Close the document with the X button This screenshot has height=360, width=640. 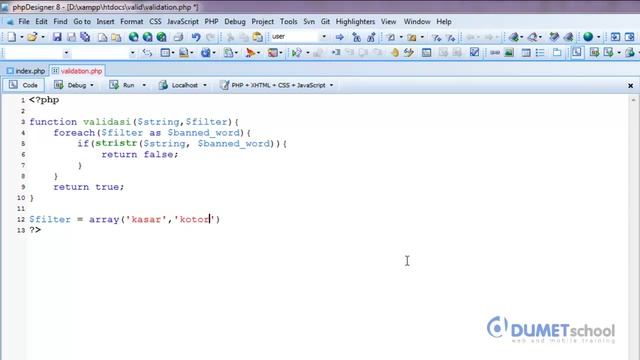tap(630, 86)
